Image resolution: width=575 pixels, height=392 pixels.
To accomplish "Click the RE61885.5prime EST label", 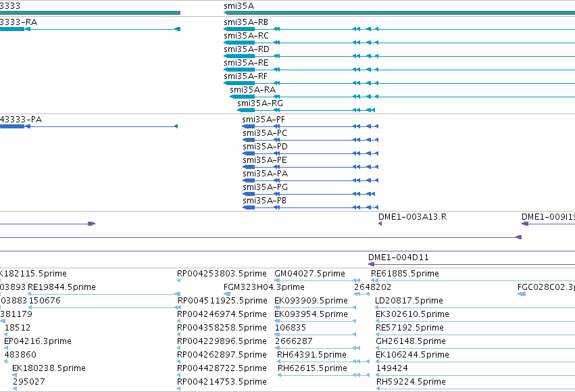I will point(405,274).
